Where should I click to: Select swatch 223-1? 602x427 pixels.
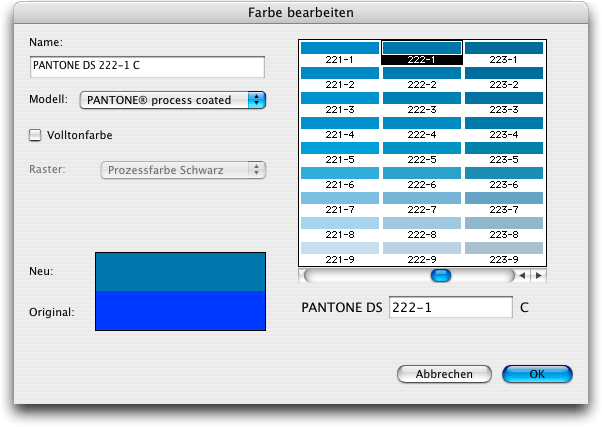tap(504, 53)
